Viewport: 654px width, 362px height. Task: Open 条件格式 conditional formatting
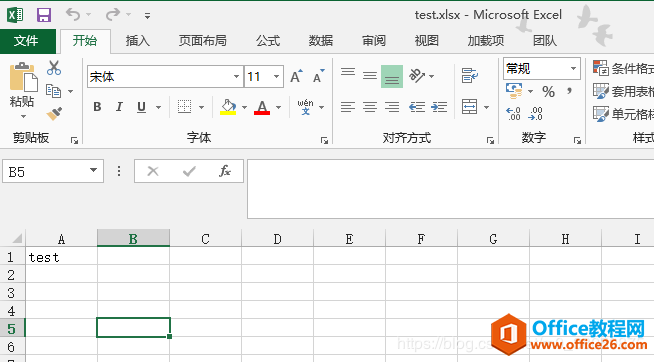click(x=623, y=68)
